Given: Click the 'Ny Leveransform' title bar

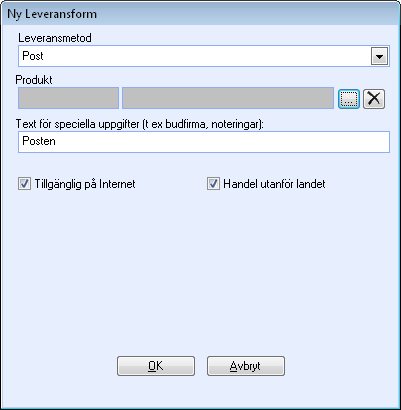Looking at the screenshot, I should coord(200,14).
